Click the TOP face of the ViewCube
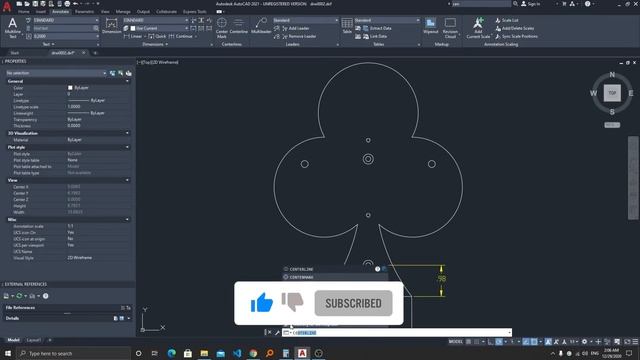The width and height of the screenshot is (640, 360). [612, 93]
